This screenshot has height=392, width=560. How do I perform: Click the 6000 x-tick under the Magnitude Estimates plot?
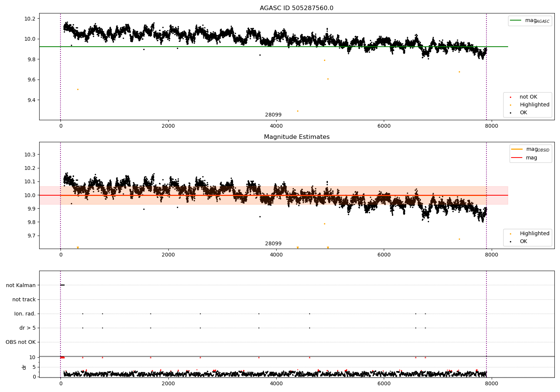click(384, 255)
